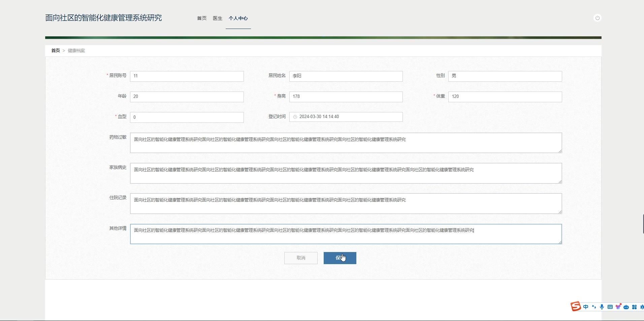The height and width of the screenshot is (321, 644).
Task: Focus the 居民姓名 input field
Action: tap(346, 76)
